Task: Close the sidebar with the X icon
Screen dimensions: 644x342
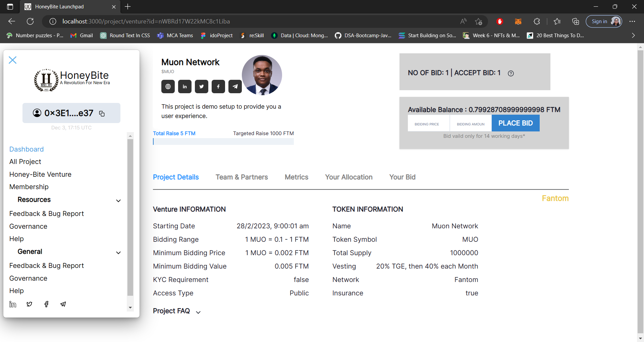Action: coord(13,60)
